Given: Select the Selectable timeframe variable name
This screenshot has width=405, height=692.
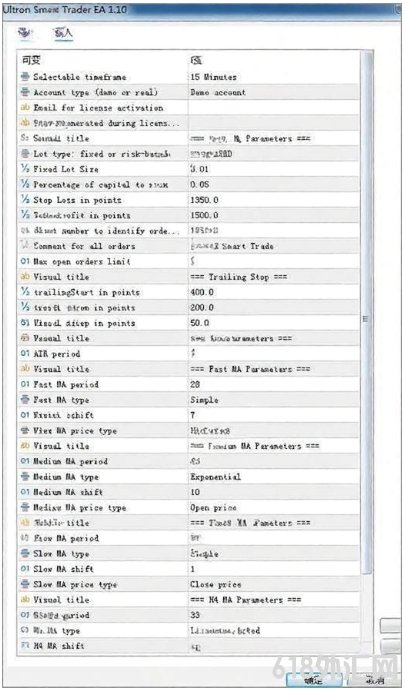Looking at the screenshot, I should [80, 77].
